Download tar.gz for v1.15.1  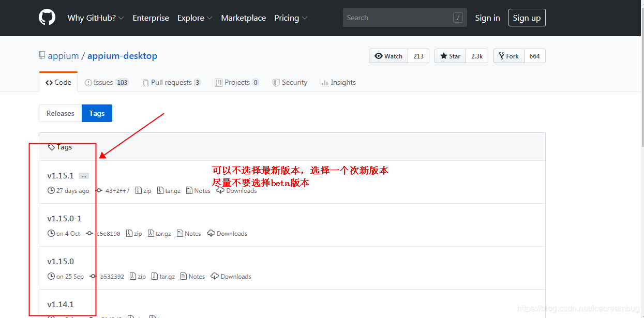click(169, 191)
